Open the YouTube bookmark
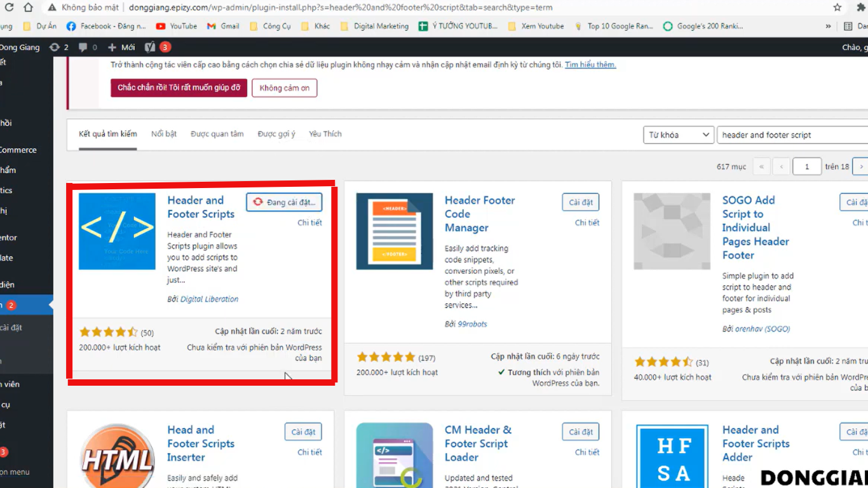This screenshot has width=868, height=488. coord(177,26)
